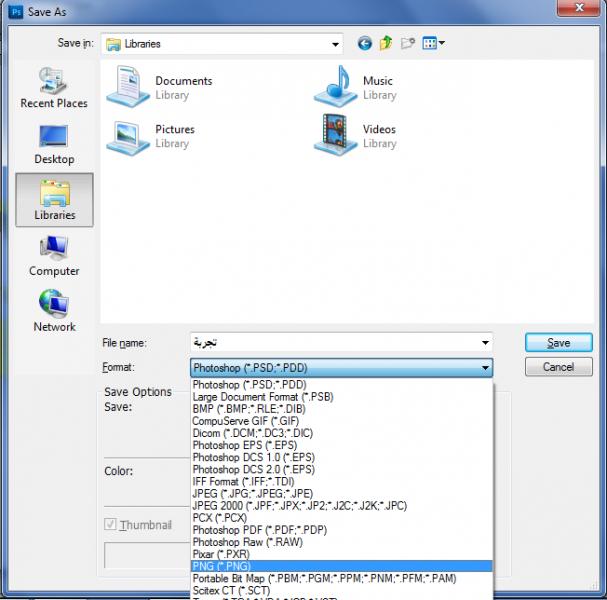Screen dimensions: 607x600
Task: Click the Photoshop Ps title bar icon
Action: [16, 12]
